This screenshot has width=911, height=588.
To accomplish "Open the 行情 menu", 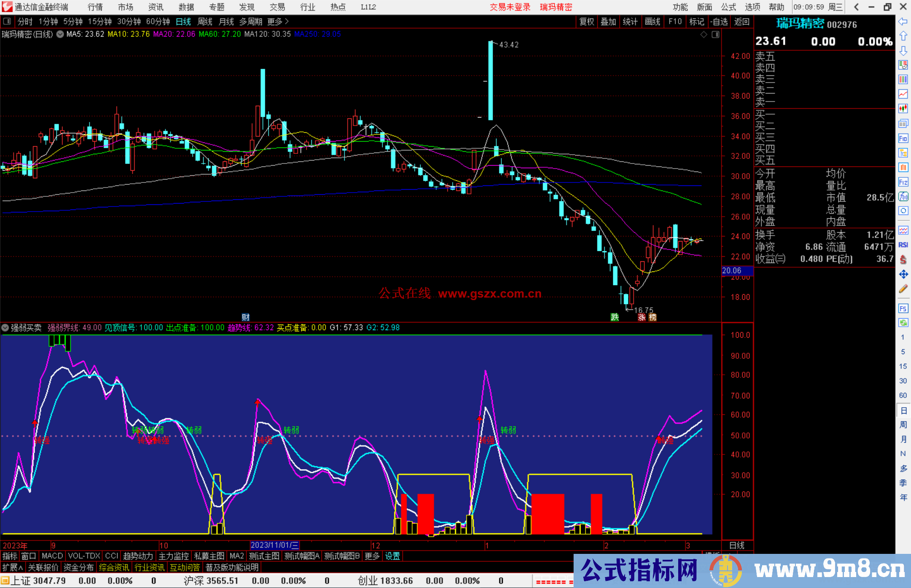I will click(x=95, y=7).
